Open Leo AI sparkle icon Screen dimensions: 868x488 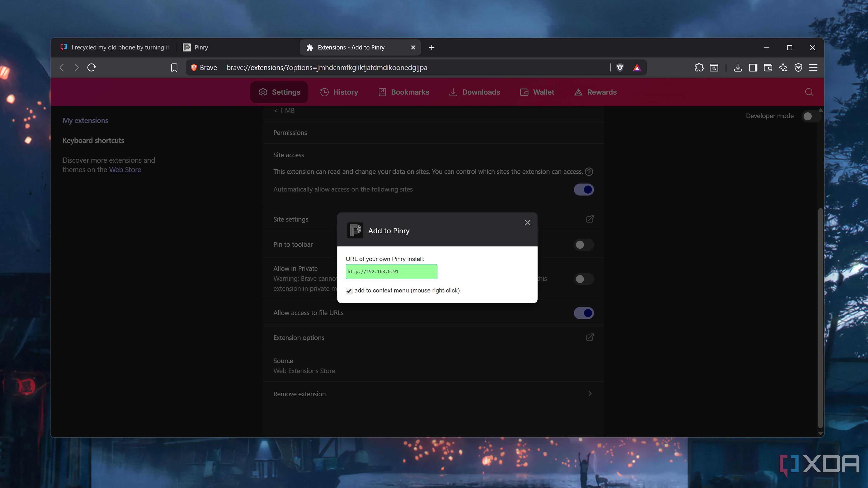click(x=783, y=68)
